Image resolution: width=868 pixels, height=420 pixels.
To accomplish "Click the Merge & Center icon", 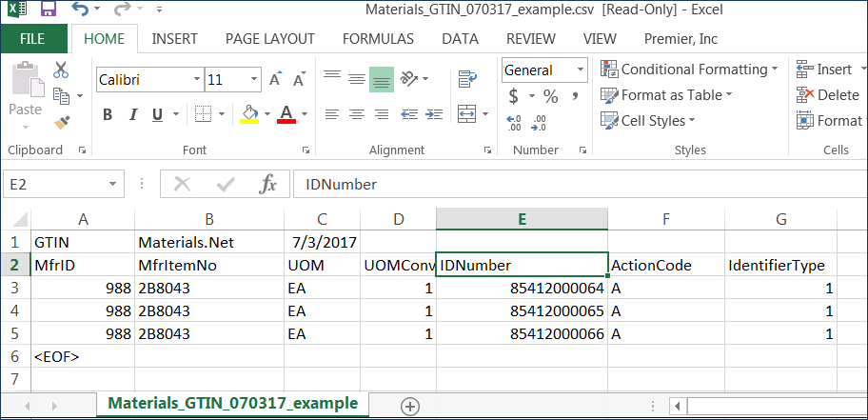I will pos(467,114).
